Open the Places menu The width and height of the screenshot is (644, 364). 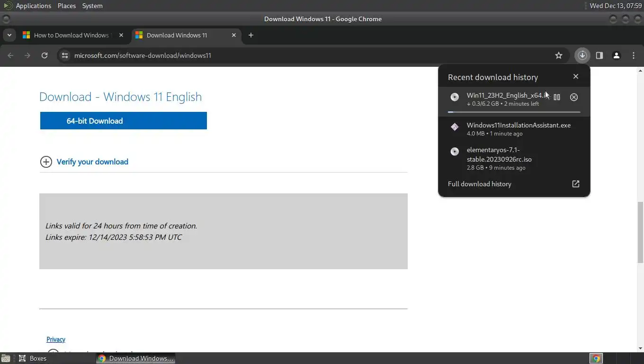pyautogui.click(x=67, y=6)
